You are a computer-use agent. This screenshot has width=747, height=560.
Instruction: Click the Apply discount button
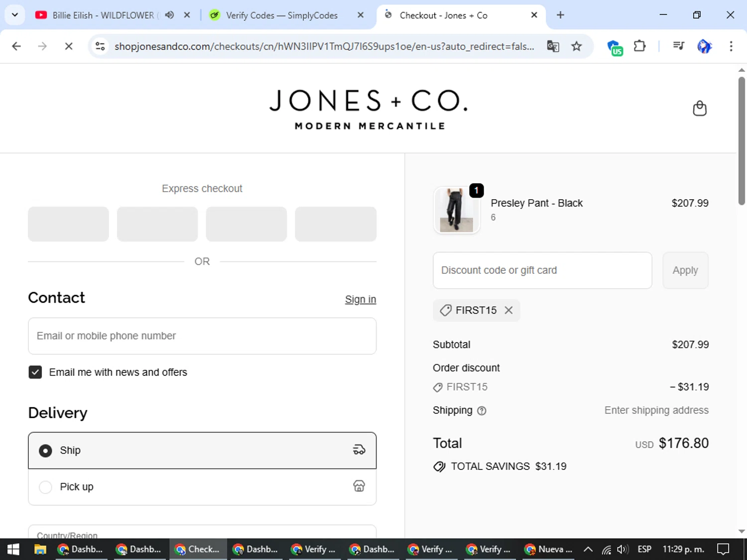[685, 270]
